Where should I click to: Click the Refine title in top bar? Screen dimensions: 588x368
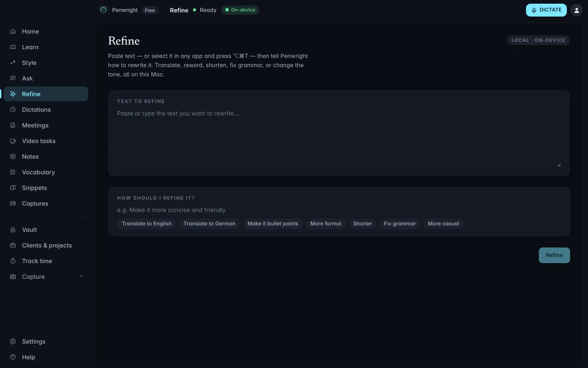[x=179, y=10]
